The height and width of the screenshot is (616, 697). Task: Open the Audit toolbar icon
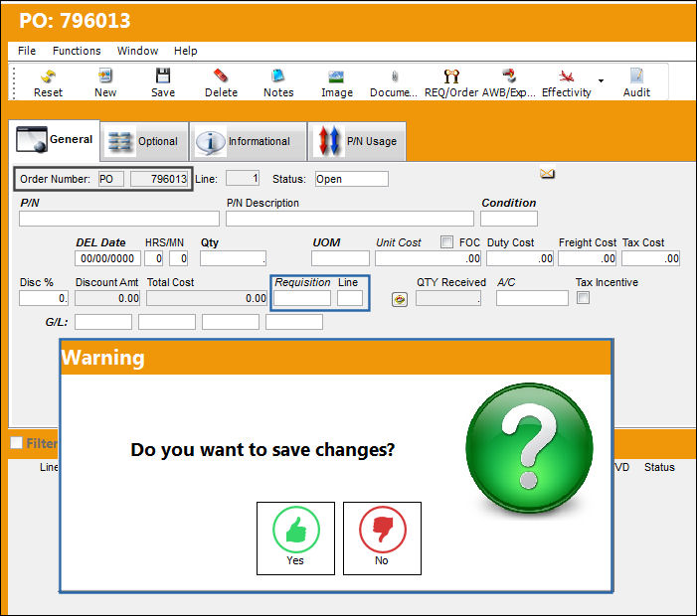click(636, 82)
